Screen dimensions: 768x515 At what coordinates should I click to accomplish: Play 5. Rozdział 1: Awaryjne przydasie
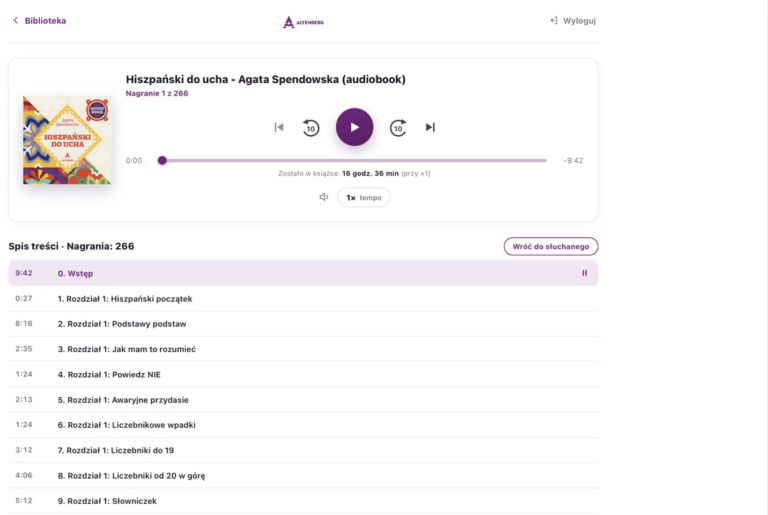[303, 400]
